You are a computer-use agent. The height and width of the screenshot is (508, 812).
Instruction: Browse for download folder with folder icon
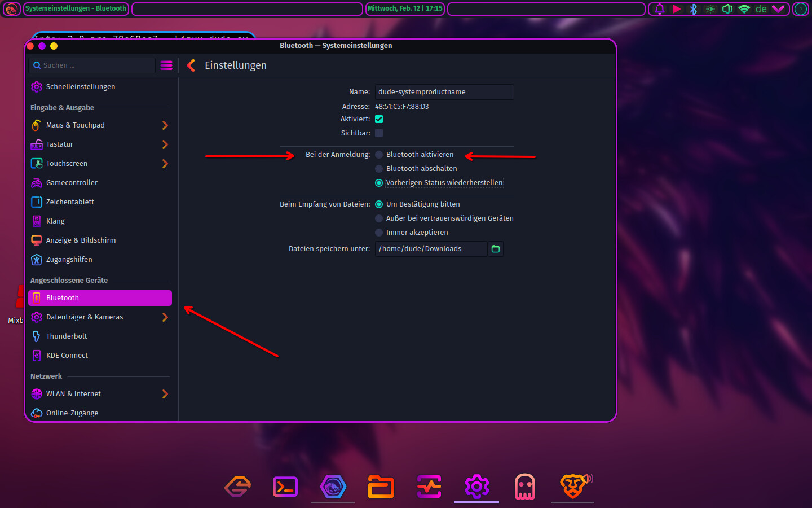pos(496,249)
